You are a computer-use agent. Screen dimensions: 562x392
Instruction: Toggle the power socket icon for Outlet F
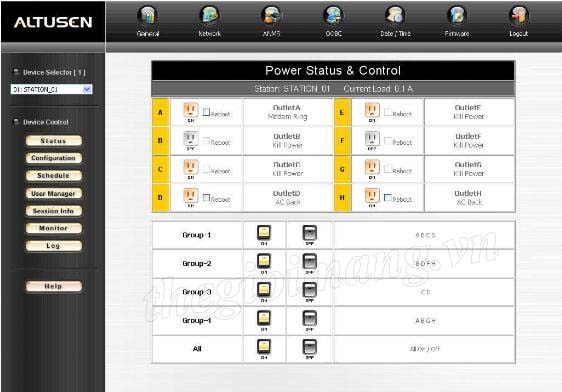372,139
